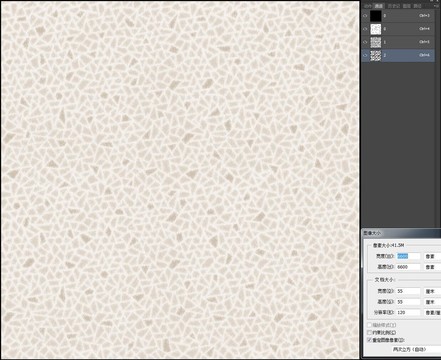
Task: Hide the highlighted Ctrl+6 channel
Action: coord(365,55)
